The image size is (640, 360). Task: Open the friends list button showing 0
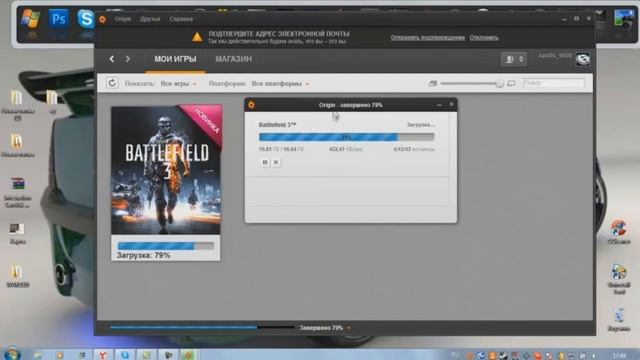(x=514, y=59)
